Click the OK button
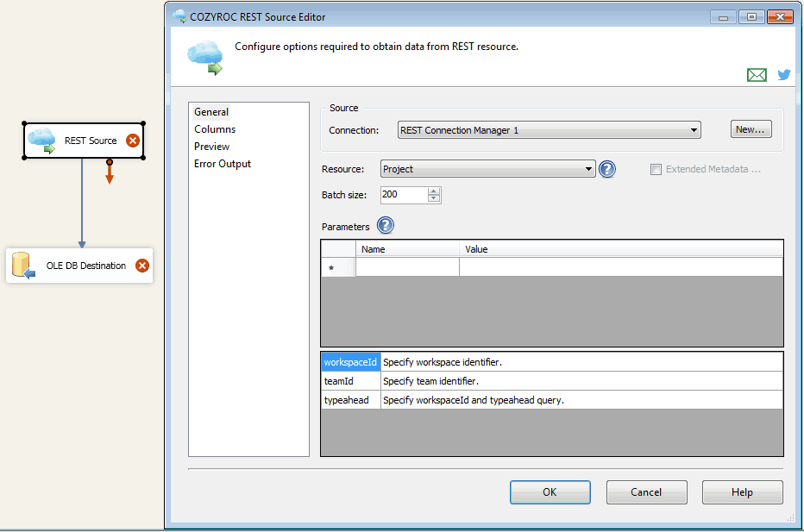Image resolution: width=804 pixels, height=532 pixels. click(x=550, y=492)
